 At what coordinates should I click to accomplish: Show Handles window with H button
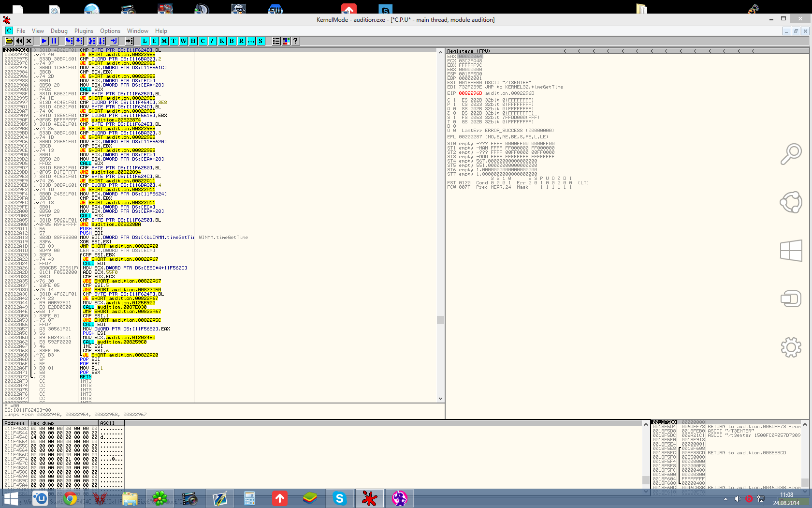tap(193, 41)
